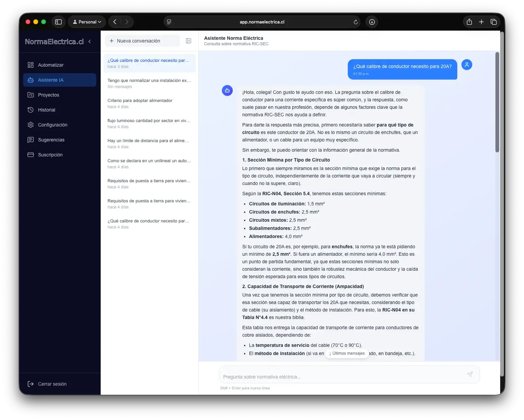Show the tab overview icon
524x420 pixels.
click(493, 22)
